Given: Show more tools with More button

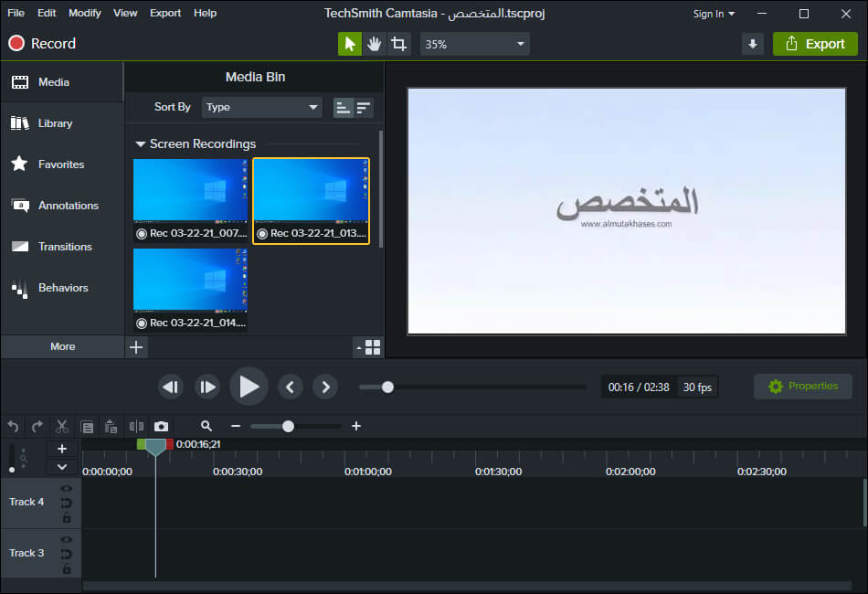Looking at the screenshot, I should point(62,346).
